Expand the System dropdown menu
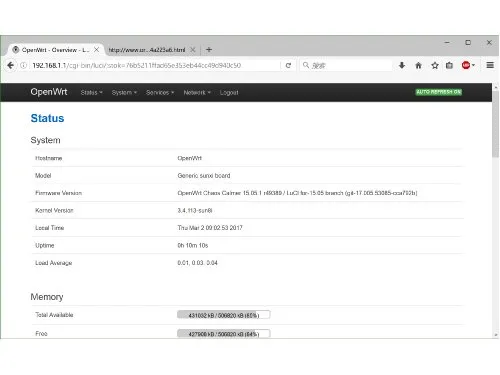The width and height of the screenshot is (500, 375). point(124,92)
